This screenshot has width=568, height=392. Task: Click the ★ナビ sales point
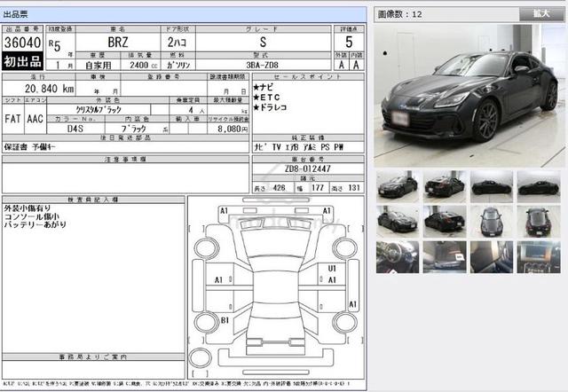pos(263,87)
